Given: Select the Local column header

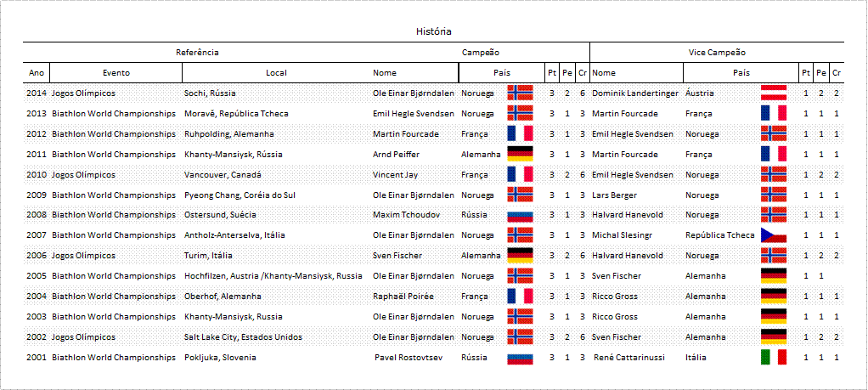Looking at the screenshot, I should click(x=276, y=72).
